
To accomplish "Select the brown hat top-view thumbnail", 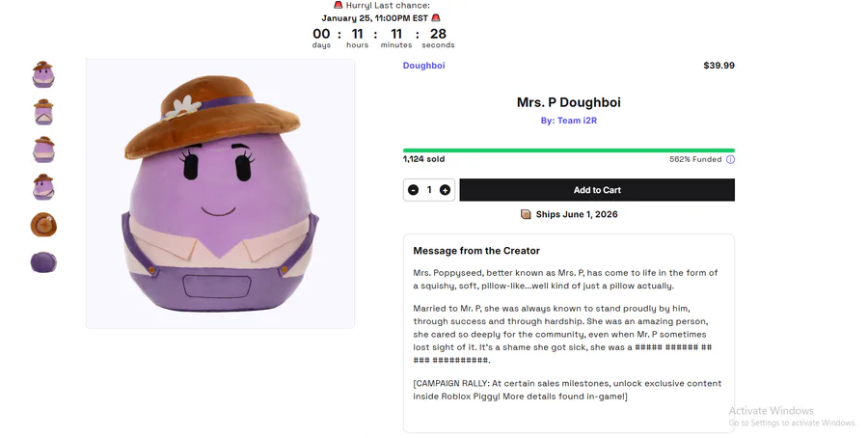I will pyautogui.click(x=43, y=225).
